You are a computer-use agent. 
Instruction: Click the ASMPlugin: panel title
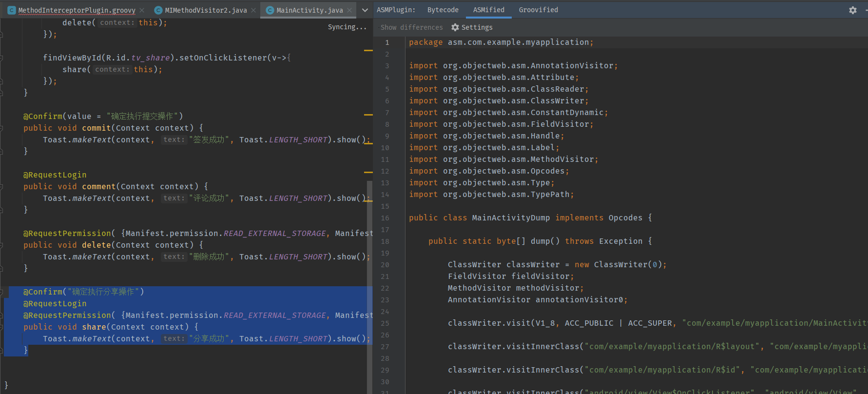coord(396,10)
